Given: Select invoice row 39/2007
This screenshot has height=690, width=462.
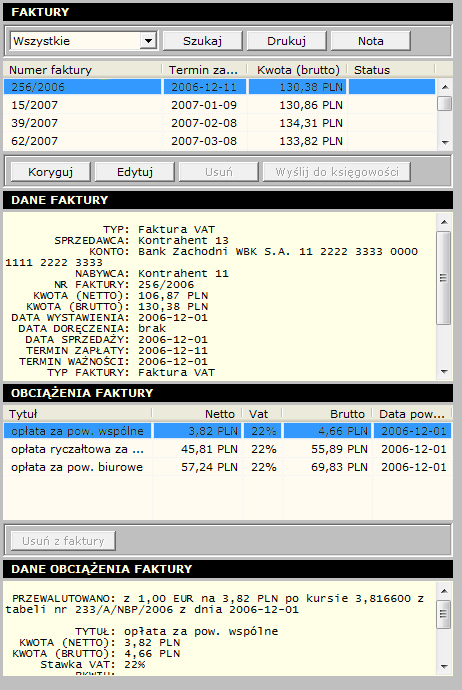Looking at the screenshot, I should coord(219,123).
